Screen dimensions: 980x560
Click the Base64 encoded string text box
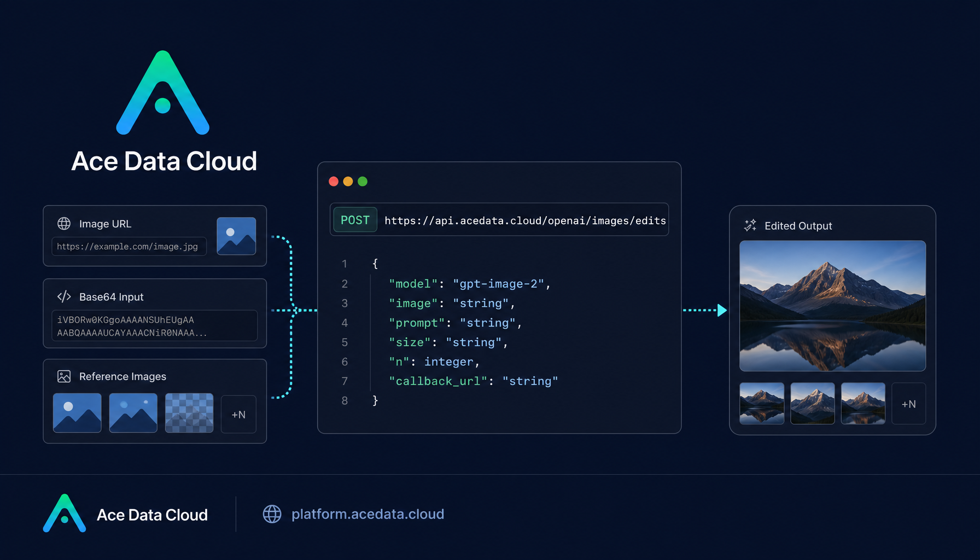pos(155,326)
